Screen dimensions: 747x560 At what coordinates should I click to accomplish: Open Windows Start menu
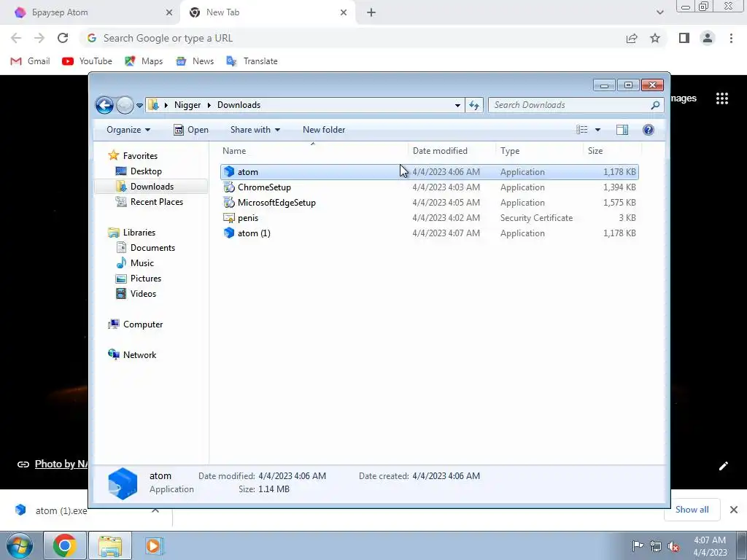tap(20, 545)
